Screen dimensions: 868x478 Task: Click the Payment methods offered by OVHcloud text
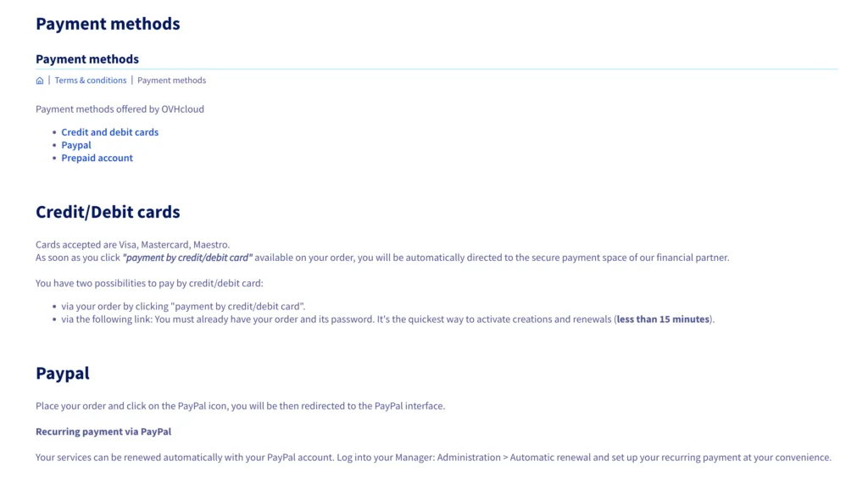[120, 109]
